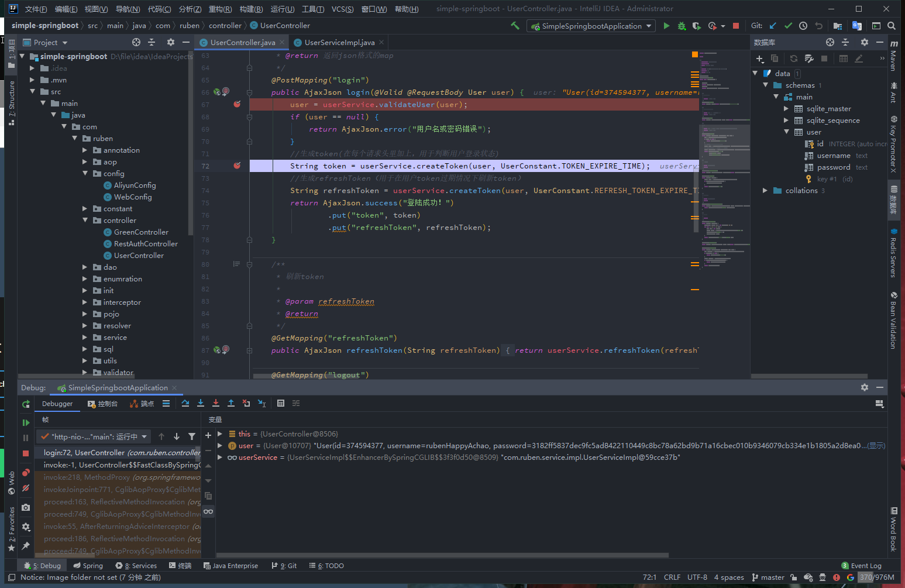905x588 pixels.
Task: Click Step Over in debugger toolbar
Action: click(x=185, y=404)
